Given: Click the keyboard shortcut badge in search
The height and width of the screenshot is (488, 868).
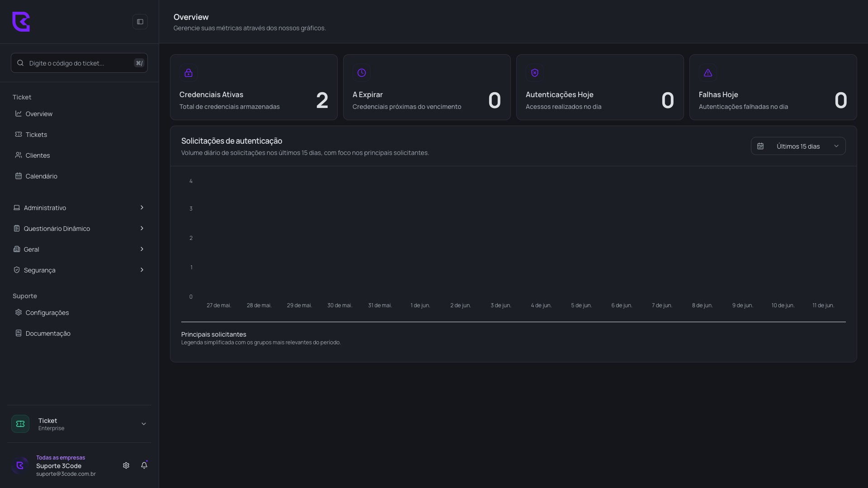Looking at the screenshot, I should [139, 63].
